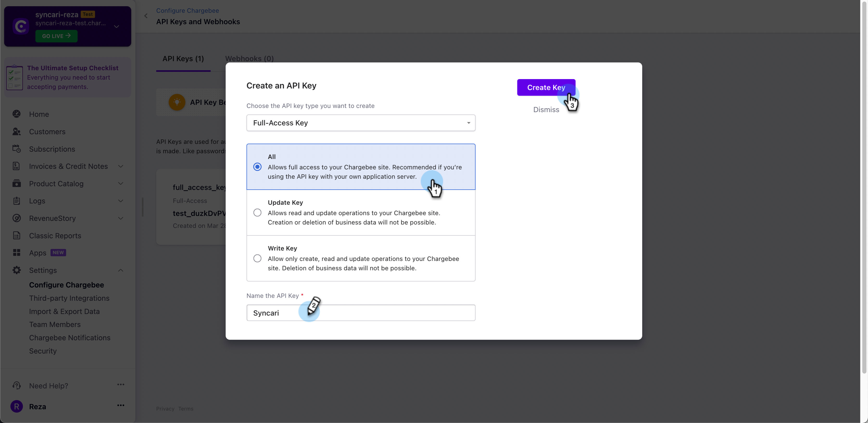Open Team Members settings item
The width and height of the screenshot is (868, 423).
pos(55,324)
